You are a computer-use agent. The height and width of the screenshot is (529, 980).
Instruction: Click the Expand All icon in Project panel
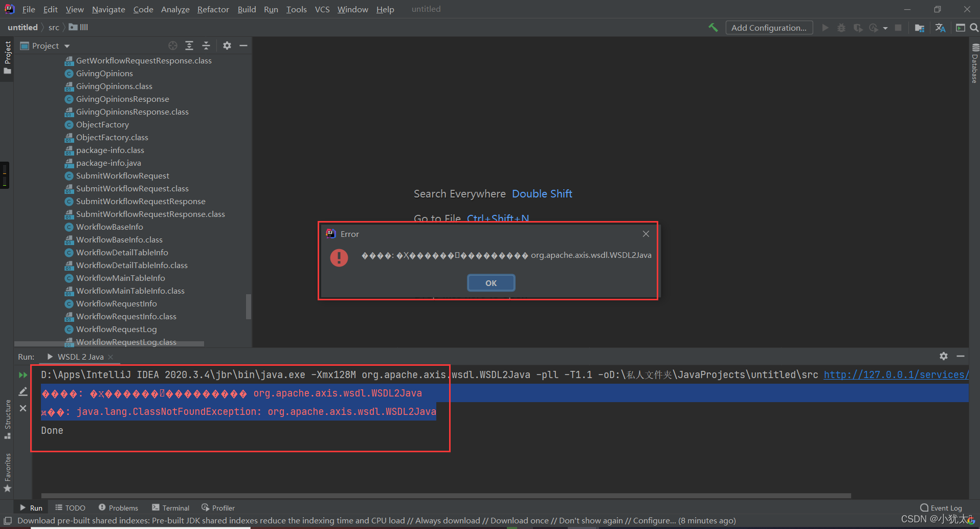[189, 46]
